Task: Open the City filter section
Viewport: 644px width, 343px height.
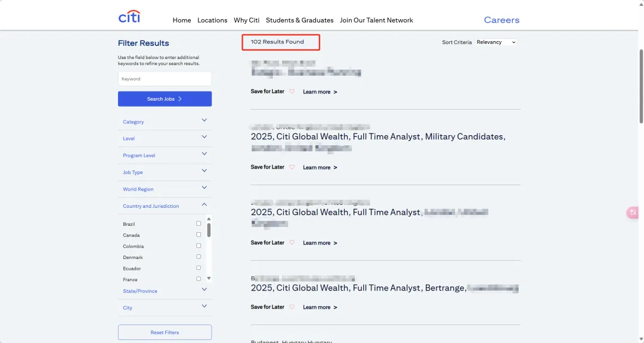Action: [165, 307]
